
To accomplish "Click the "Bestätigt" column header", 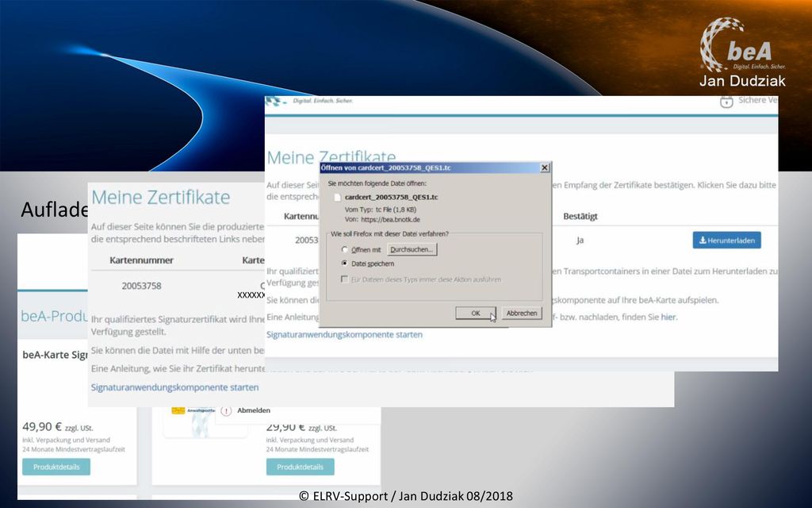I will [580, 216].
